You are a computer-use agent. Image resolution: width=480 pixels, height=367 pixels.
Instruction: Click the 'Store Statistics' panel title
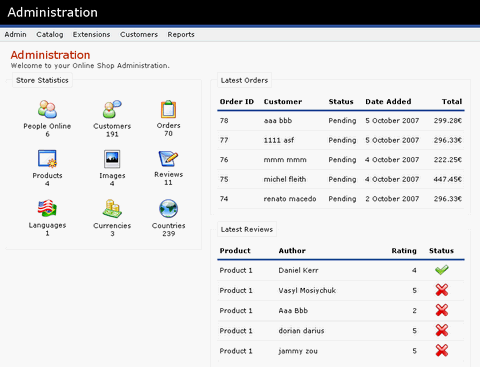coord(42,80)
